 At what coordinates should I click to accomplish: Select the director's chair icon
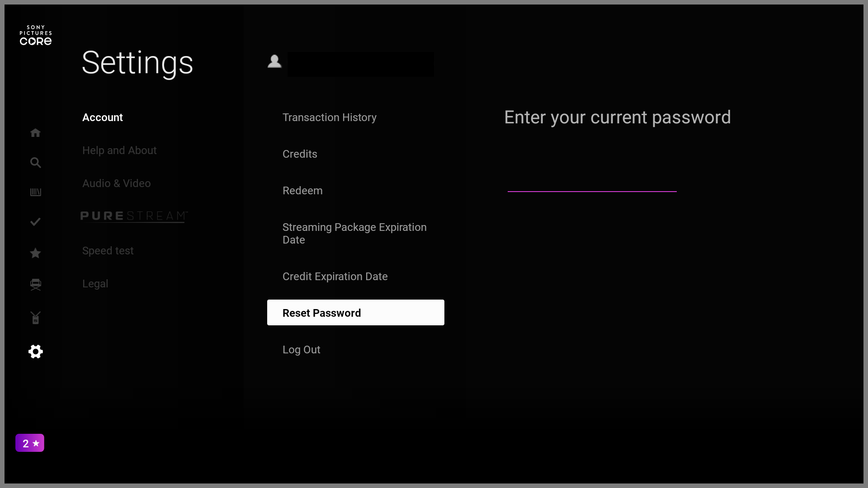pos(35,285)
